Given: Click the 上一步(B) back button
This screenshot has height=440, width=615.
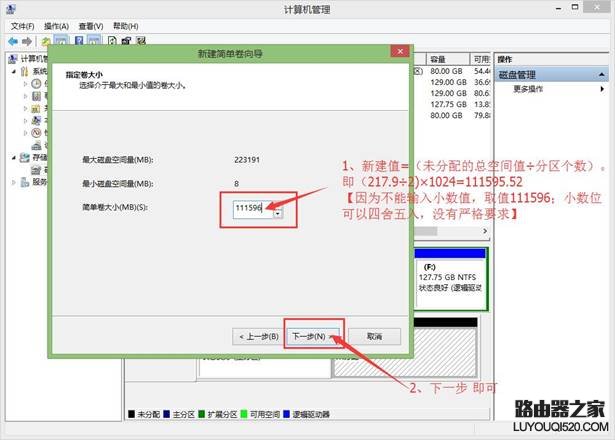Looking at the screenshot, I should (258, 336).
